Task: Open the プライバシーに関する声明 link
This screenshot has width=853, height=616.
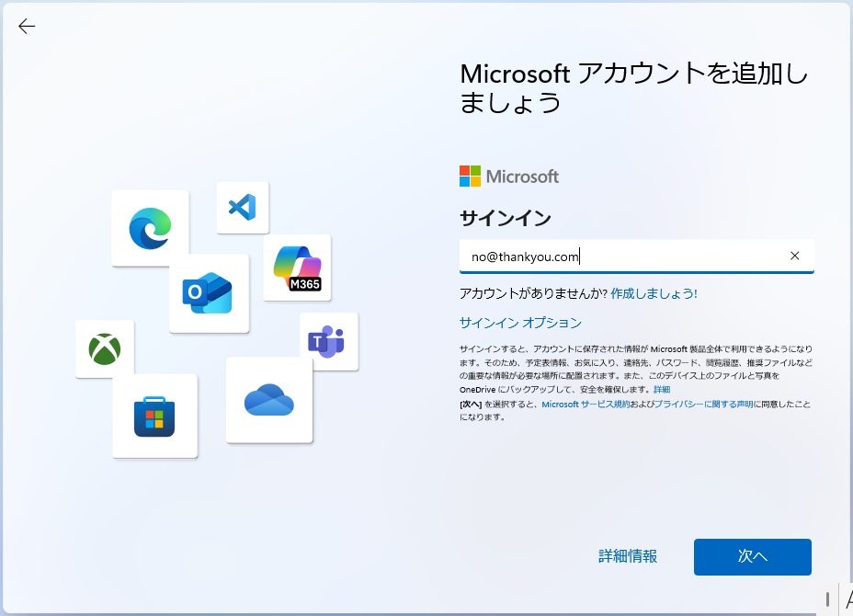Action: (704, 404)
